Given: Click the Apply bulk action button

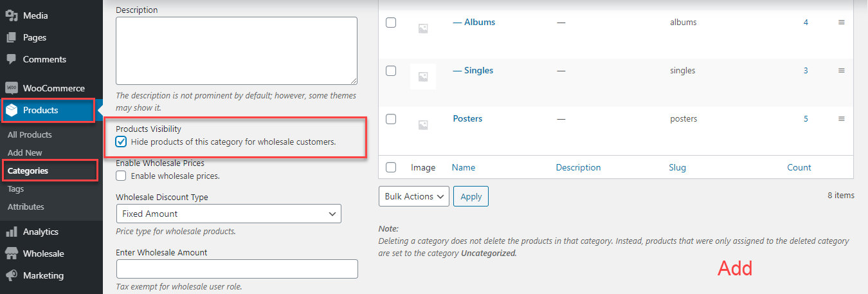Looking at the screenshot, I should click(x=471, y=196).
